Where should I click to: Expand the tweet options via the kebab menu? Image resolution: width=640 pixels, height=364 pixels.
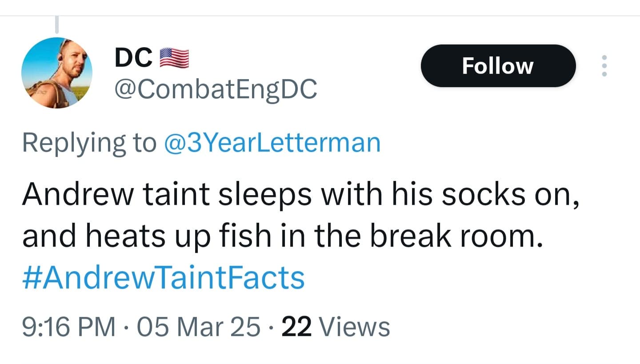[604, 65]
